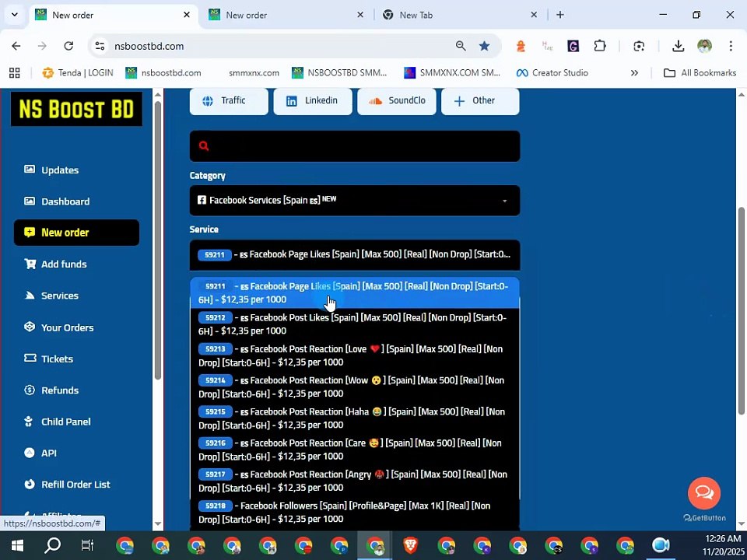Open the GetButton chat widget

[x=704, y=493]
